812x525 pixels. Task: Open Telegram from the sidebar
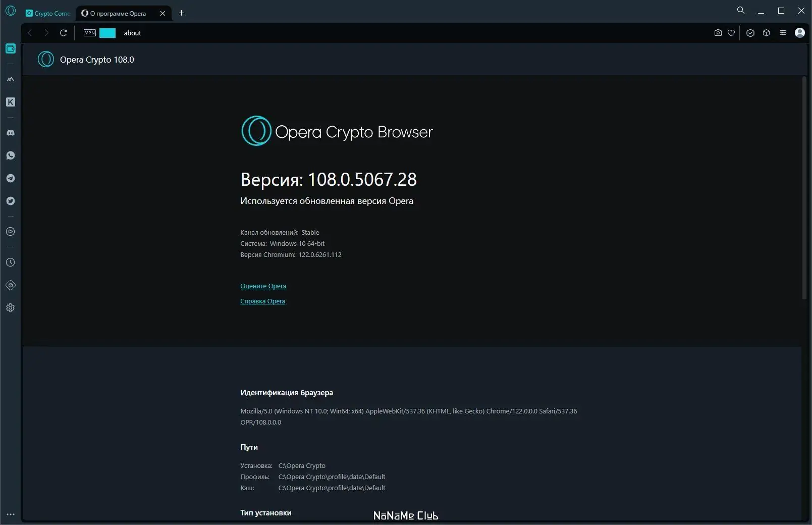[11, 178]
